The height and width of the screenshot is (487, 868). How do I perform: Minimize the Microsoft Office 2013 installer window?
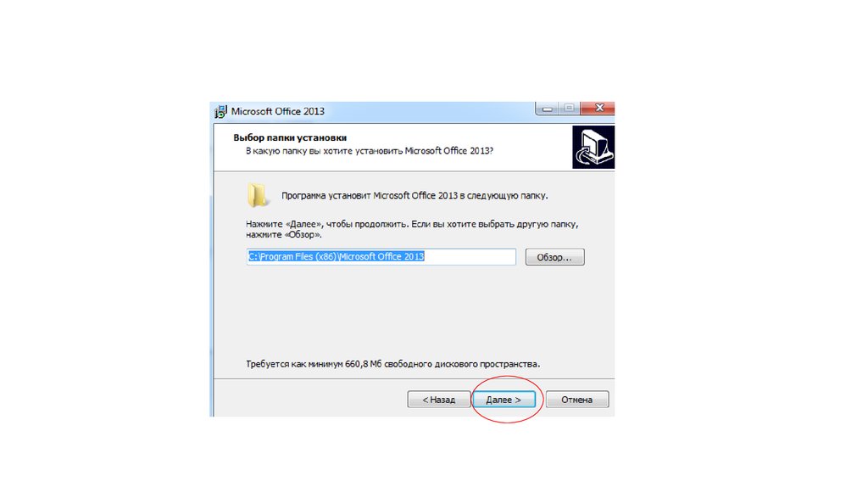pos(547,108)
